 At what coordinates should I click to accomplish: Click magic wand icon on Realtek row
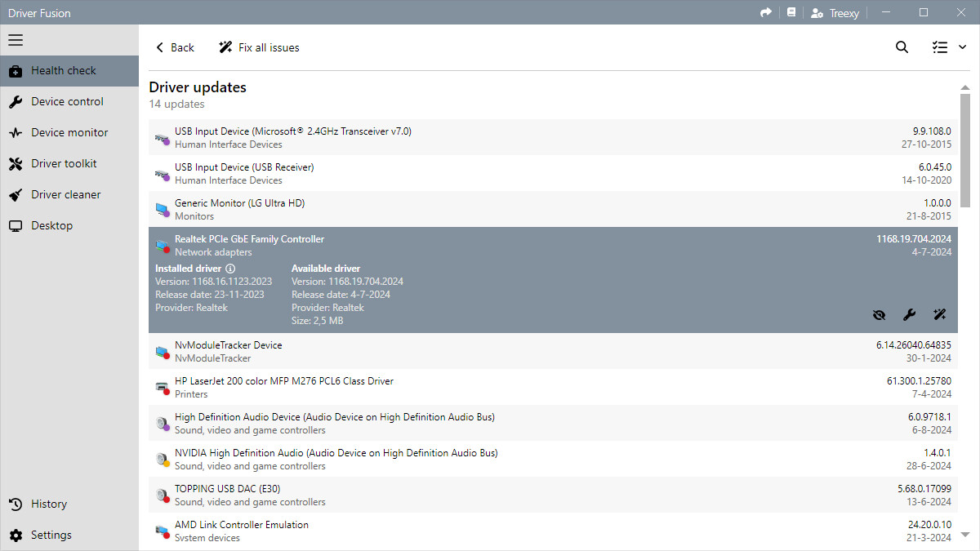(939, 314)
